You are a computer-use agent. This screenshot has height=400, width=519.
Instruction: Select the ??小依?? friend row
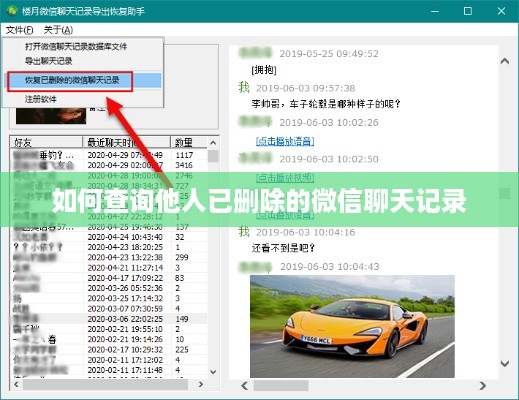[109, 247]
